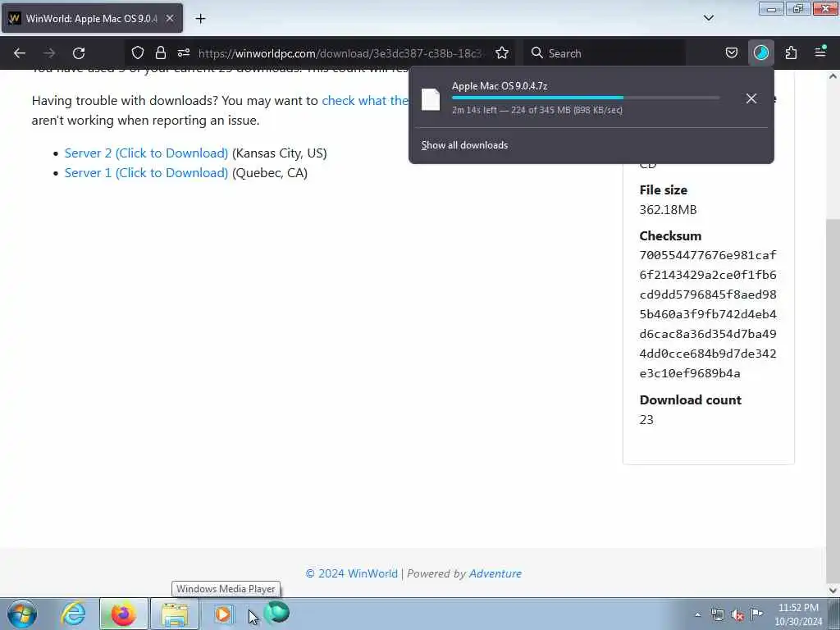Open the tracking protection shield icon

(x=138, y=53)
